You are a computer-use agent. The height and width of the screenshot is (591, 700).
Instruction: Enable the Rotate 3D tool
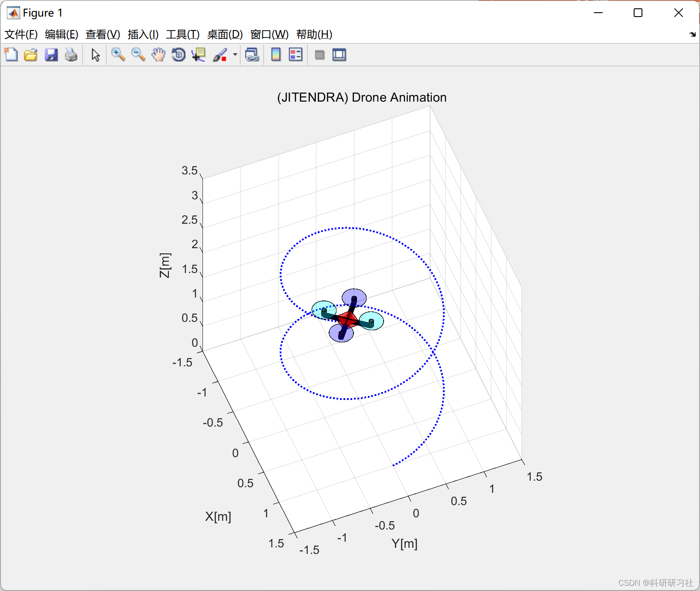178,55
